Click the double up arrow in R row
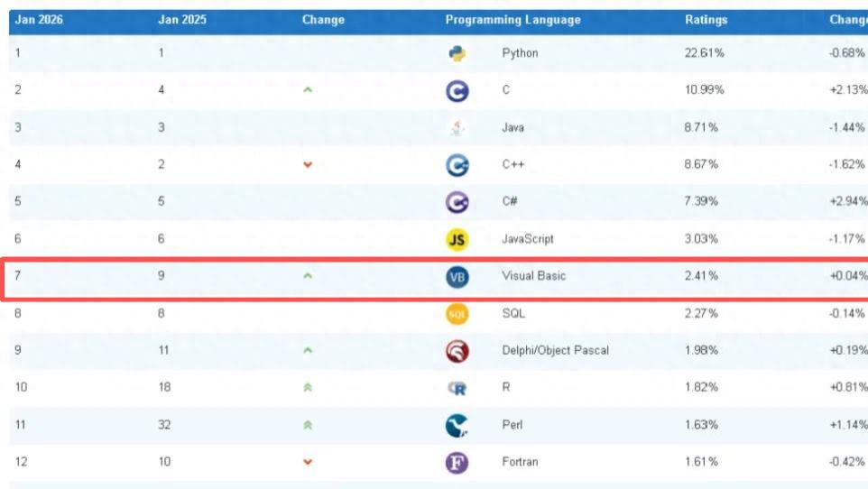The image size is (868, 489). coord(308,388)
